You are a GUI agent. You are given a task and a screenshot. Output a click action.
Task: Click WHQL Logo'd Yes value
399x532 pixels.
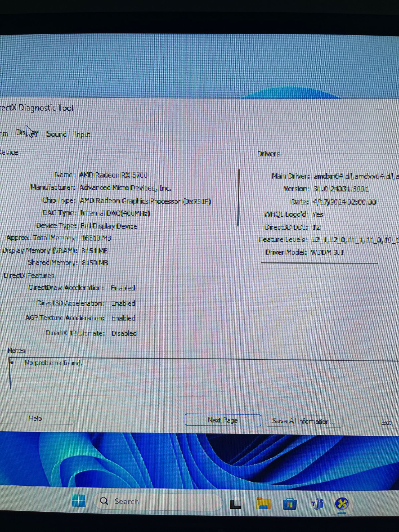pos(318,214)
